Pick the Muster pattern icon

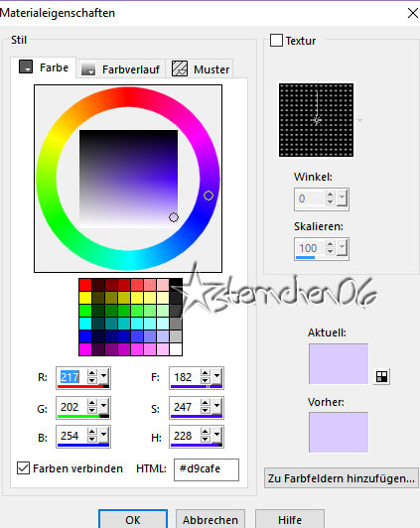[180, 68]
